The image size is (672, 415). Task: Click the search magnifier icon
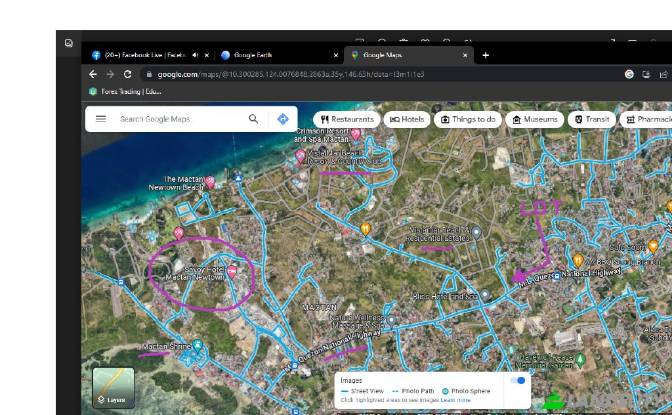[254, 119]
